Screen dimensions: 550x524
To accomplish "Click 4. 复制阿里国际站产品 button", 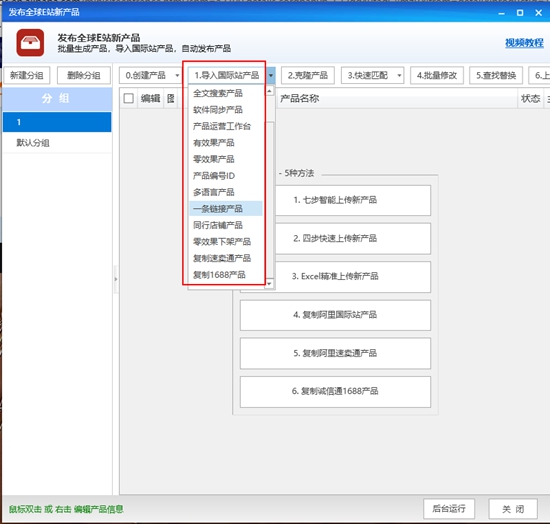I will tap(335, 315).
